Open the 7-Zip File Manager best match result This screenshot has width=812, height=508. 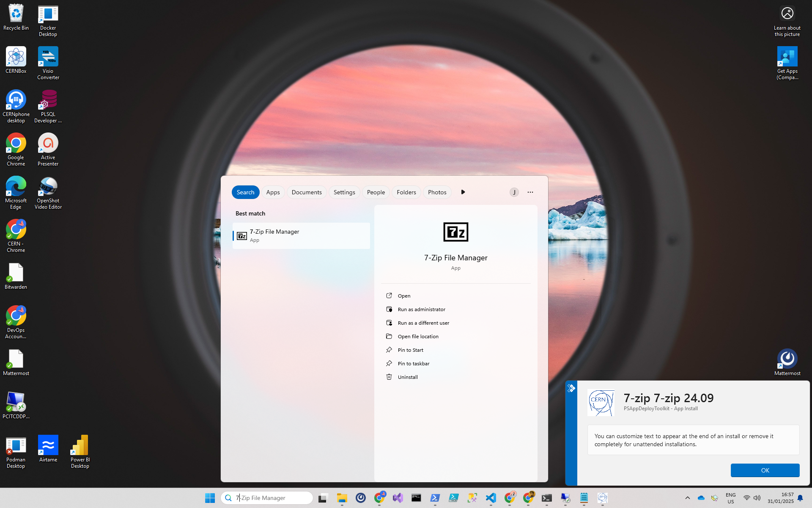(x=301, y=236)
